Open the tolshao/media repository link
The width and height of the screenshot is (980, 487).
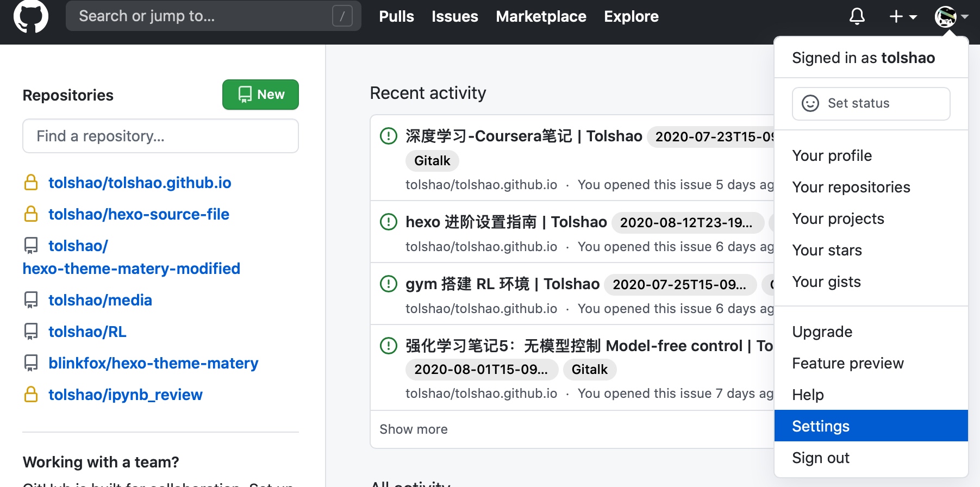coord(100,300)
